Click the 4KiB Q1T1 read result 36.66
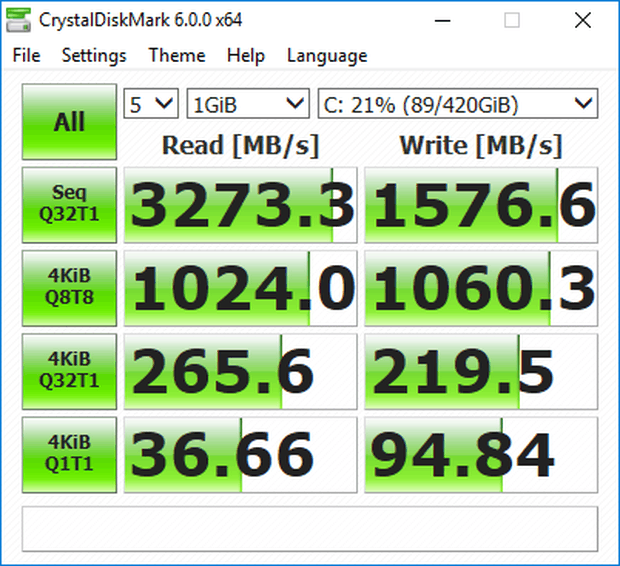The image size is (620, 566). [240, 455]
